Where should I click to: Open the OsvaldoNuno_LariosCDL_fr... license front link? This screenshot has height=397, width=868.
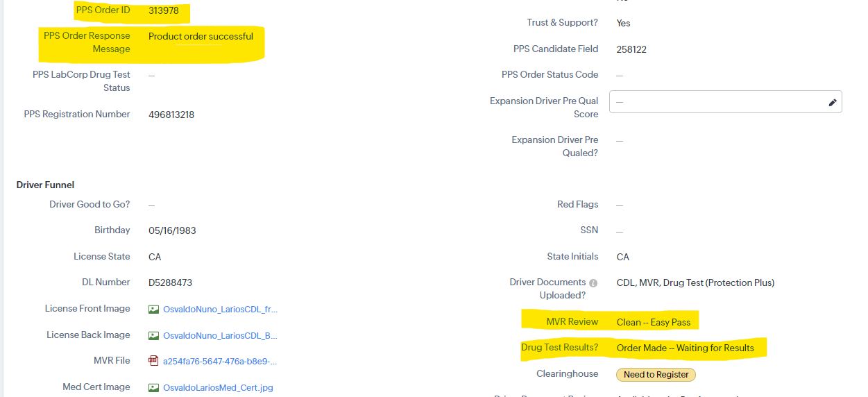[x=220, y=310]
